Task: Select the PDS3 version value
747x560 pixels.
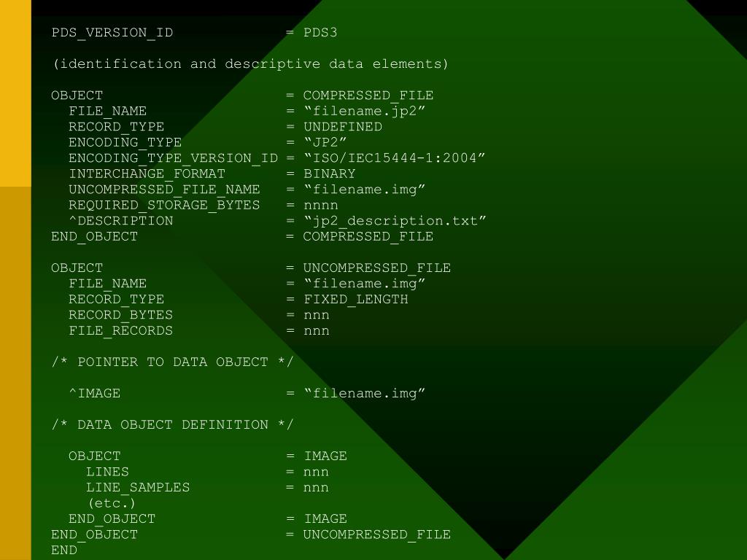Action: pyautogui.click(x=320, y=33)
